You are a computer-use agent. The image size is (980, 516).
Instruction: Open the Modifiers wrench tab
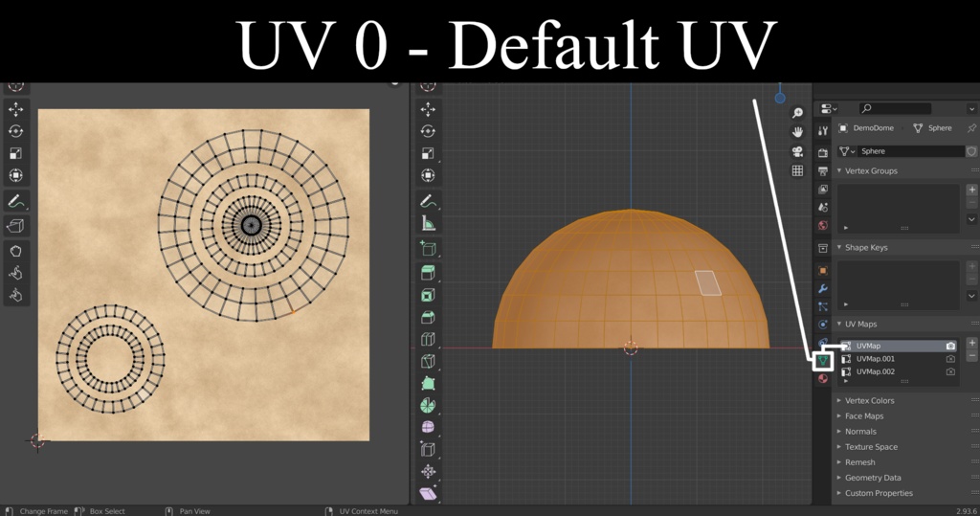pyautogui.click(x=822, y=288)
